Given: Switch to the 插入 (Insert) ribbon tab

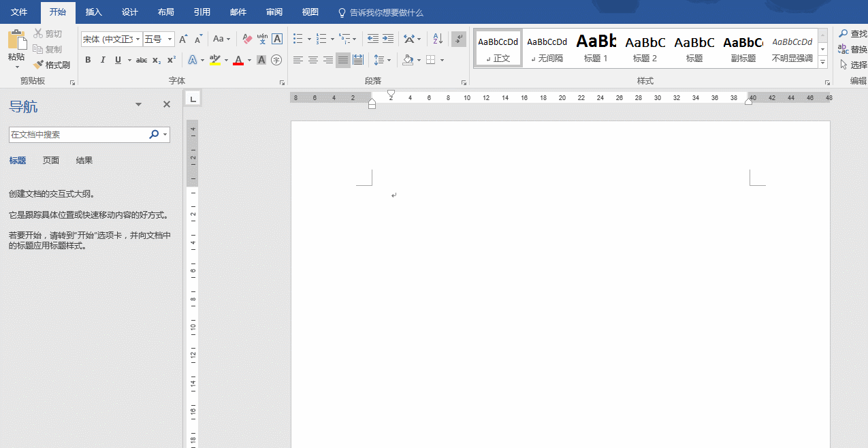Looking at the screenshot, I should click(93, 12).
